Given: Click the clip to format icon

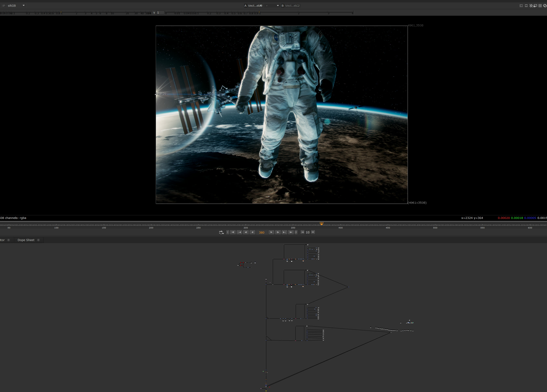Looking at the screenshot, I should click(x=521, y=5).
